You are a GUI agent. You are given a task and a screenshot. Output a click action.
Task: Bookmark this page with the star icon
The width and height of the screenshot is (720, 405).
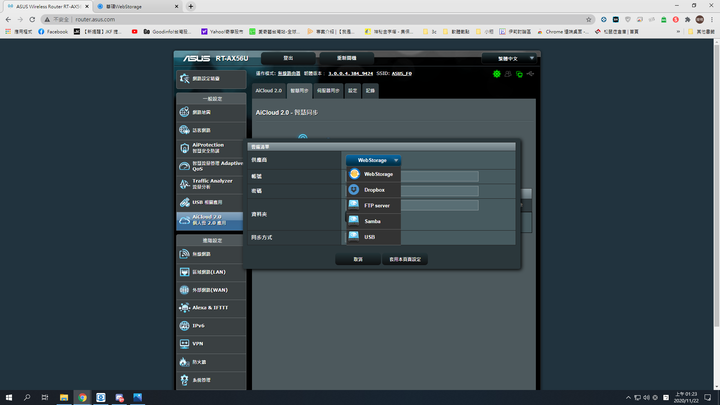coord(588,19)
